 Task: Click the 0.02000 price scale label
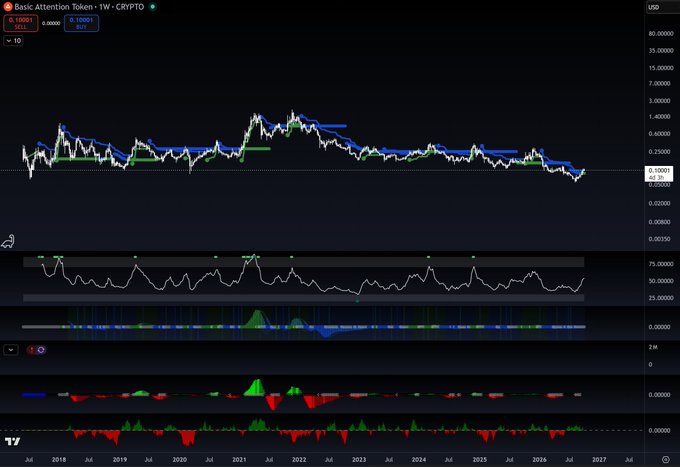659,203
